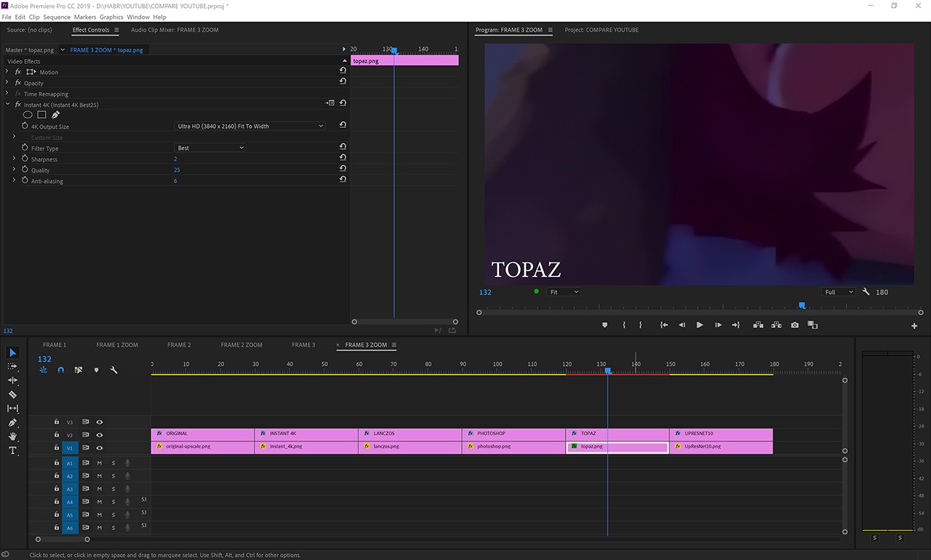Switch to Audio Clip Mixer tab
Screen dimensions: 931x560
pyautogui.click(x=175, y=30)
